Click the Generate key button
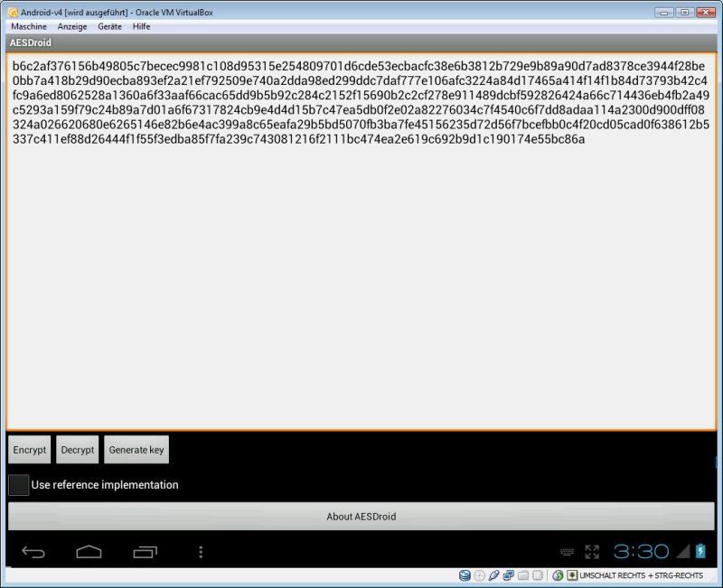 tap(136, 450)
